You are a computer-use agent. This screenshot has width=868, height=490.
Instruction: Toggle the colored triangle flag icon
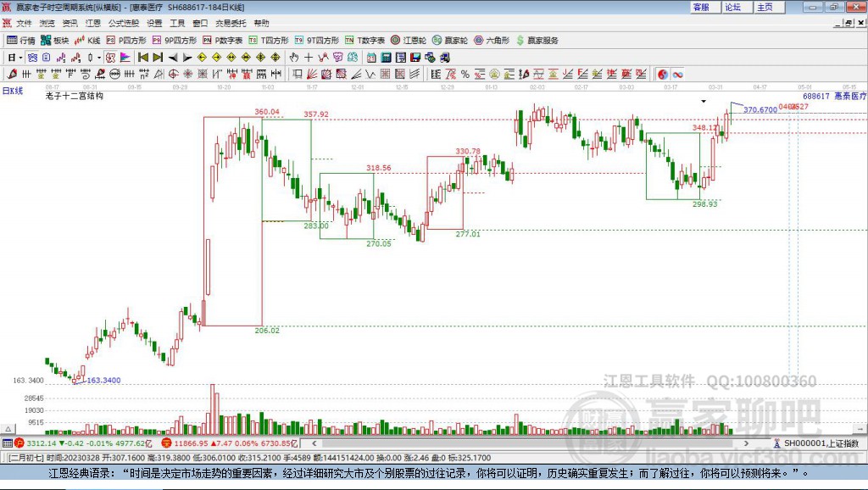click(125, 58)
